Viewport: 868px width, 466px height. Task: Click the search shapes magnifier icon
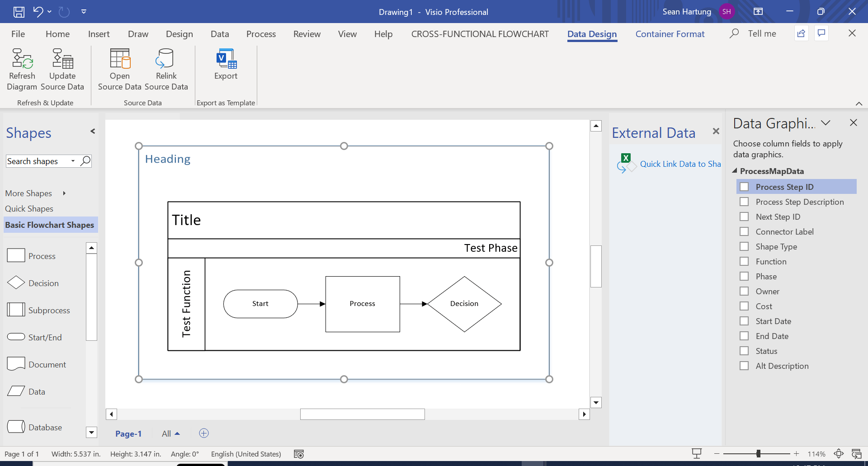tap(85, 161)
